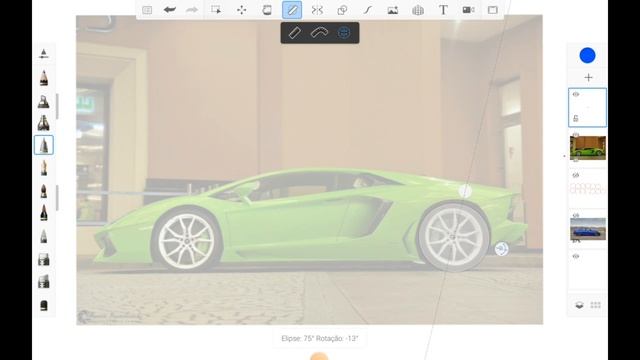Select the dark ink pen brush

coord(44,213)
